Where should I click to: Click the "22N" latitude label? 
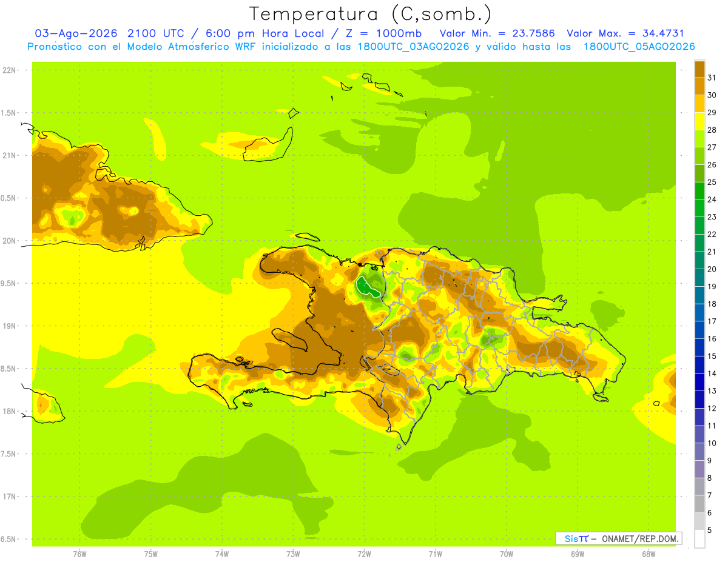pyautogui.click(x=10, y=70)
